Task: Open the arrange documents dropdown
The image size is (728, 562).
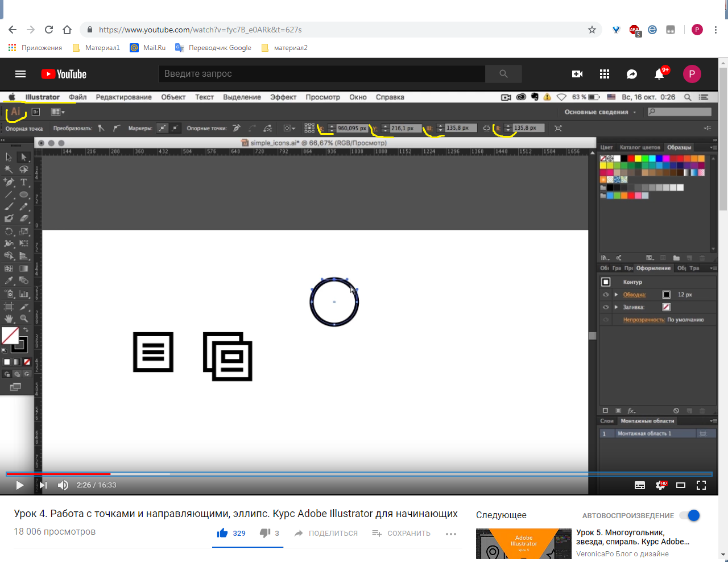Action: [57, 112]
